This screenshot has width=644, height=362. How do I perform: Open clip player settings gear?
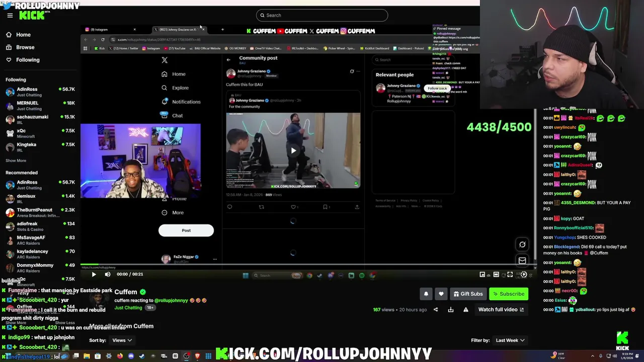(x=524, y=275)
